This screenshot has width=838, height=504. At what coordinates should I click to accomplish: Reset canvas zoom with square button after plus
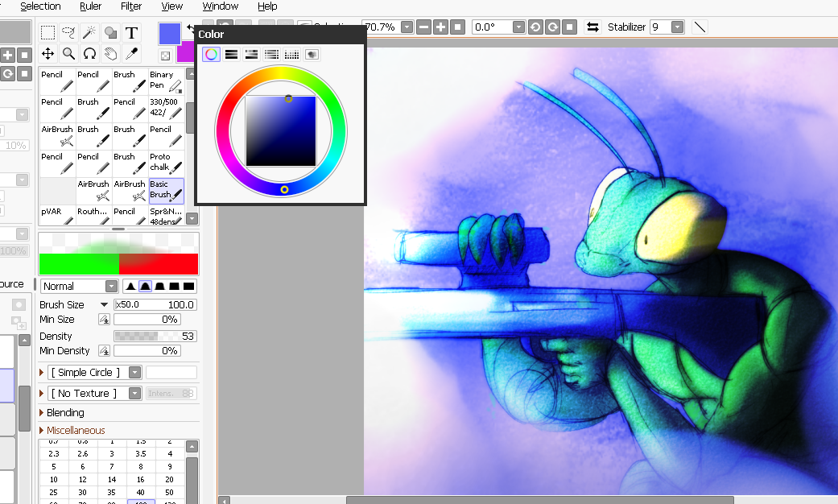[x=457, y=27]
